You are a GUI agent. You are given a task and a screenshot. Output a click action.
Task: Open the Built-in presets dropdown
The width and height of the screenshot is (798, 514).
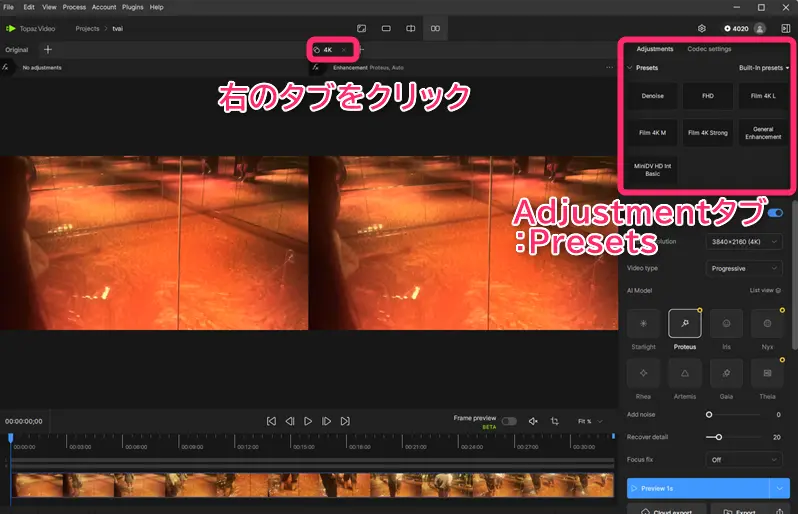click(x=763, y=68)
